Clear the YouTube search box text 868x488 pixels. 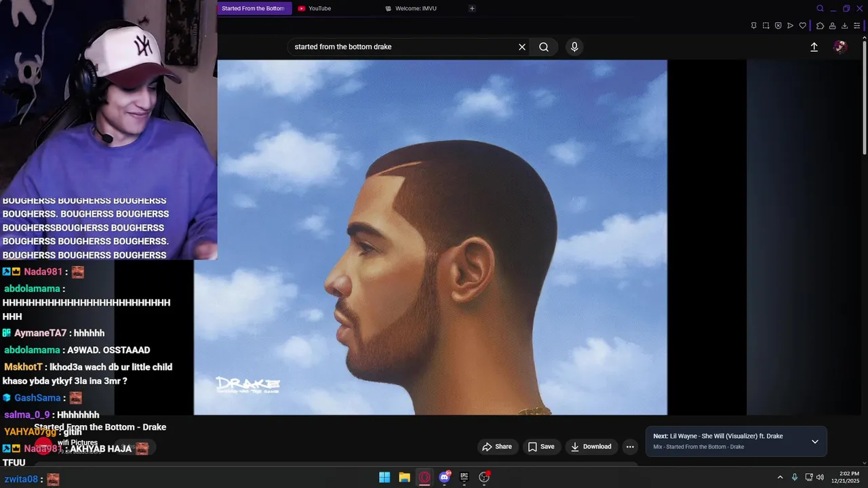click(522, 47)
